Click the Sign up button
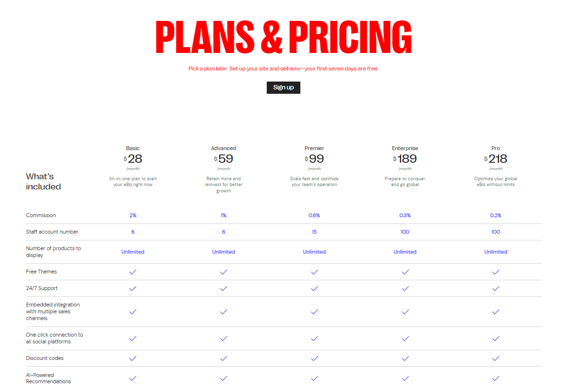571x392 pixels. (283, 87)
